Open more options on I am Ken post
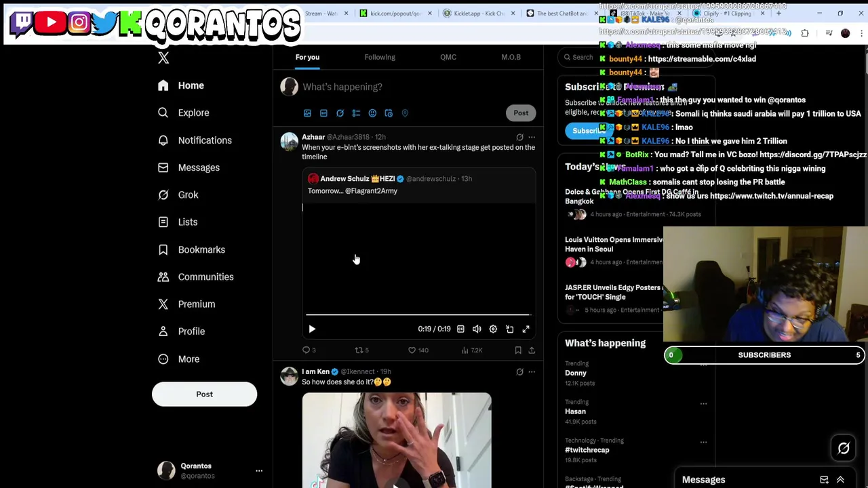868x488 pixels. click(x=532, y=372)
